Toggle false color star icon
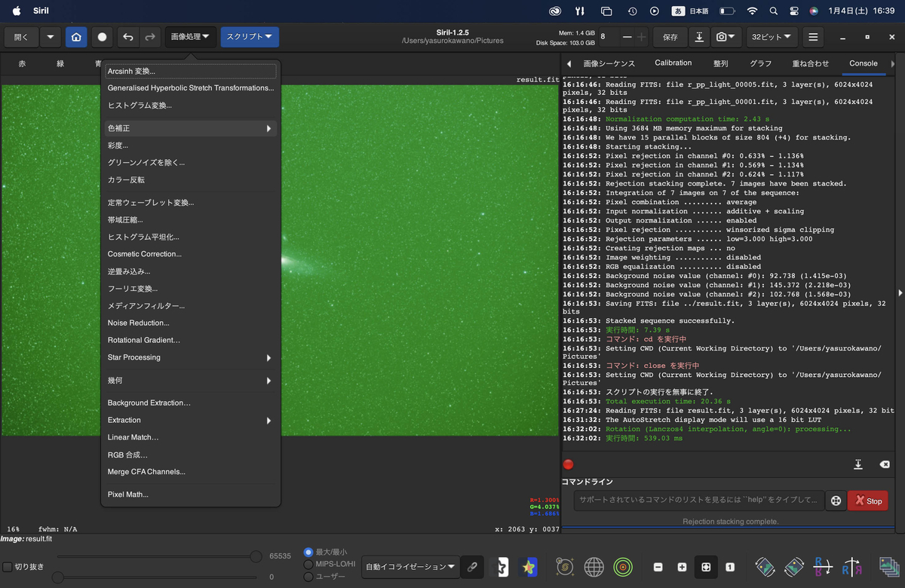The height and width of the screenshot is (588, 905). (x=529, y=567)
